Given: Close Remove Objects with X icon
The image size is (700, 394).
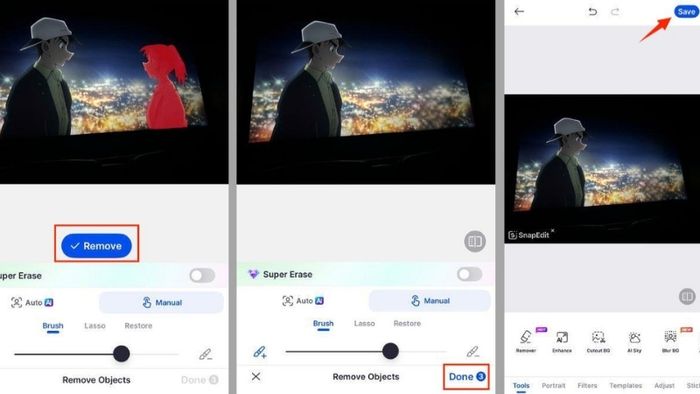Looking at the screenshot, I should click(256, 377).
